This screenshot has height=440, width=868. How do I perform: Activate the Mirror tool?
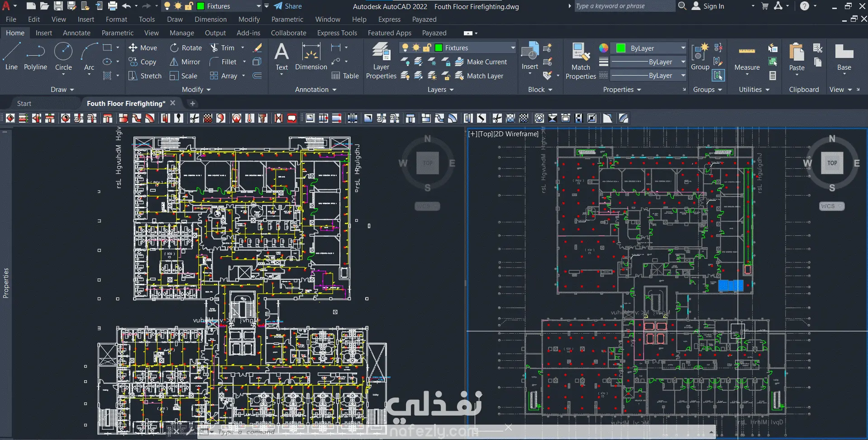click(x=185, y=62)
